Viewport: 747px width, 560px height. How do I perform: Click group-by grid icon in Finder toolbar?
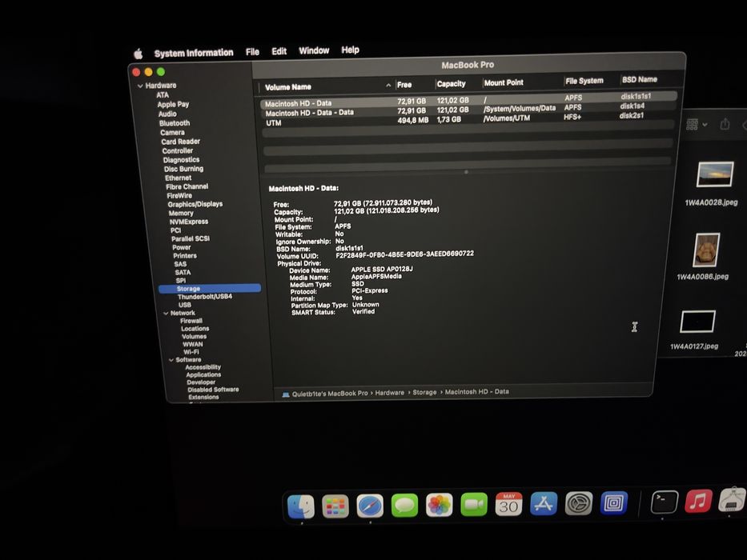[693, 125]
